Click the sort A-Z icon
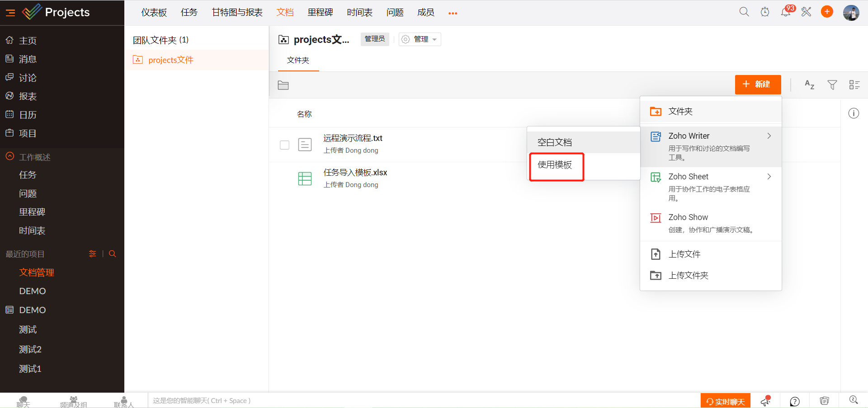This screenshot has width=868, height=408. point(809,84)
